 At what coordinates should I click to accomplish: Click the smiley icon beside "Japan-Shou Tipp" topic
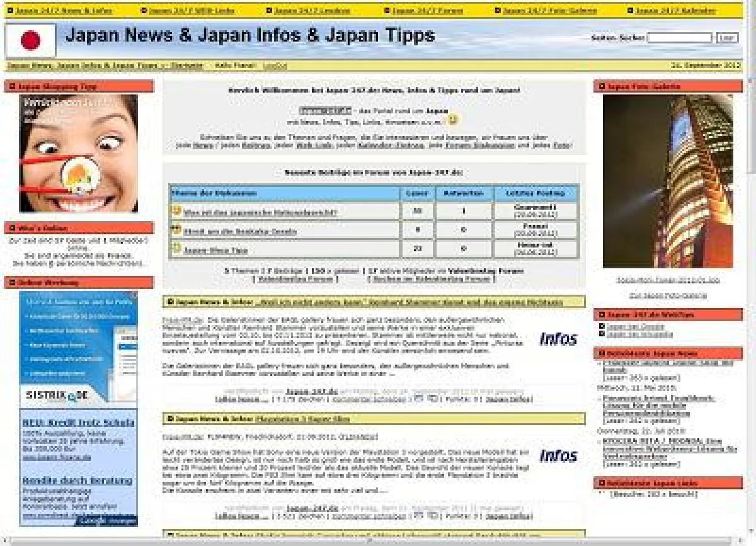(x=175, y=249)
